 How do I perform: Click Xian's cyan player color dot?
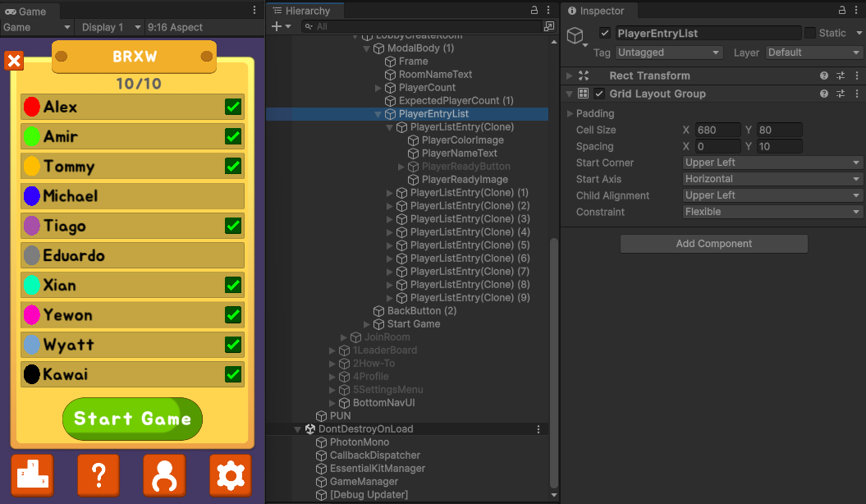tap(32, 285)
